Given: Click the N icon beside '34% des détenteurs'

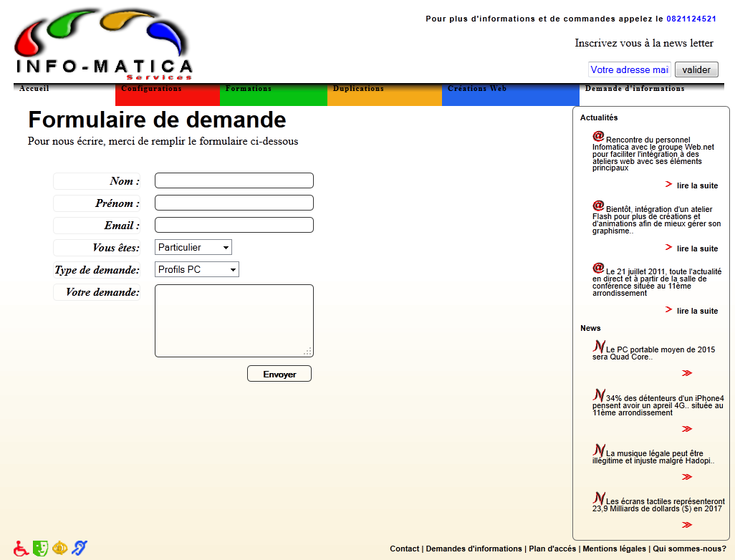Looking at the screenshot, I should point(599,395).
